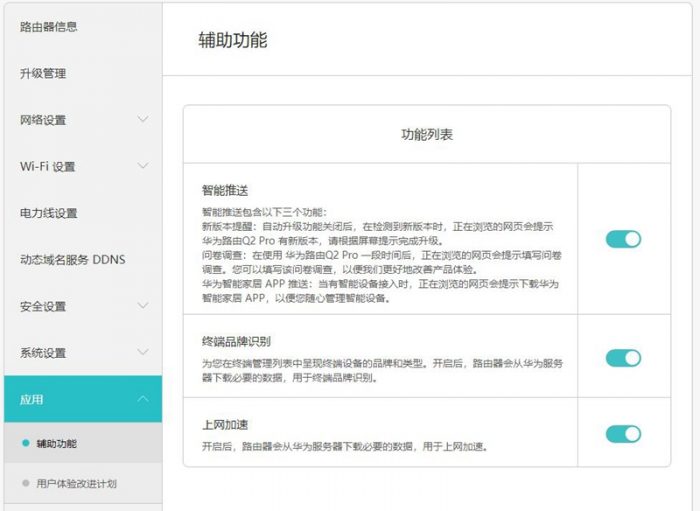Disable the 终端品牌识别 switch
Screen dimensions: 700x511
click(x=623, y=358)
